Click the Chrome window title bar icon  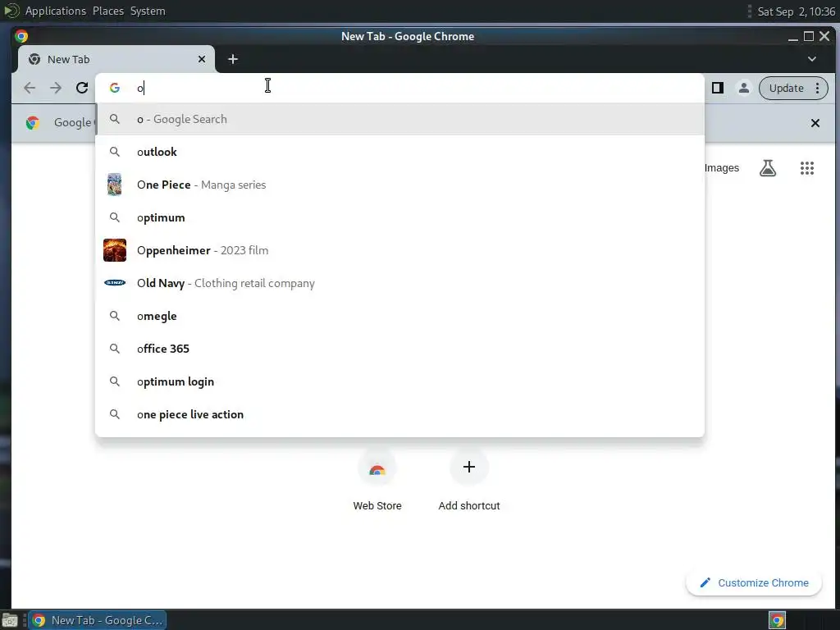pos(21,36)
